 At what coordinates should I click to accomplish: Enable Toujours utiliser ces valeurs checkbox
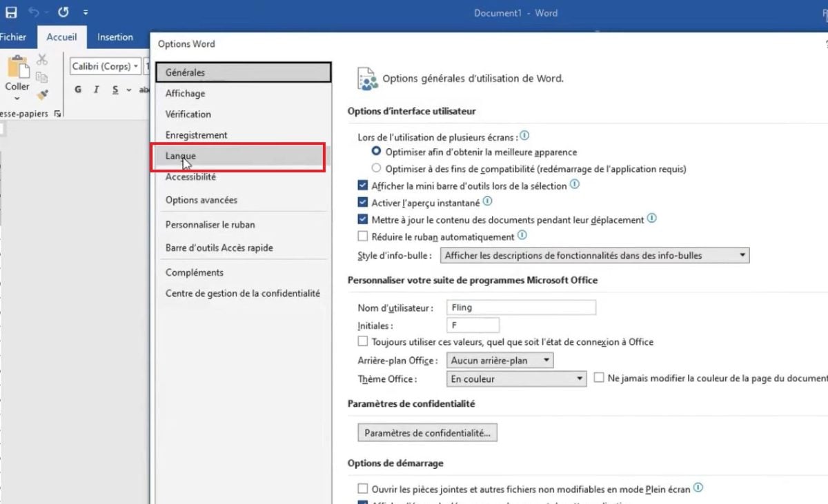pyautogui.click(x=363, y=342)
